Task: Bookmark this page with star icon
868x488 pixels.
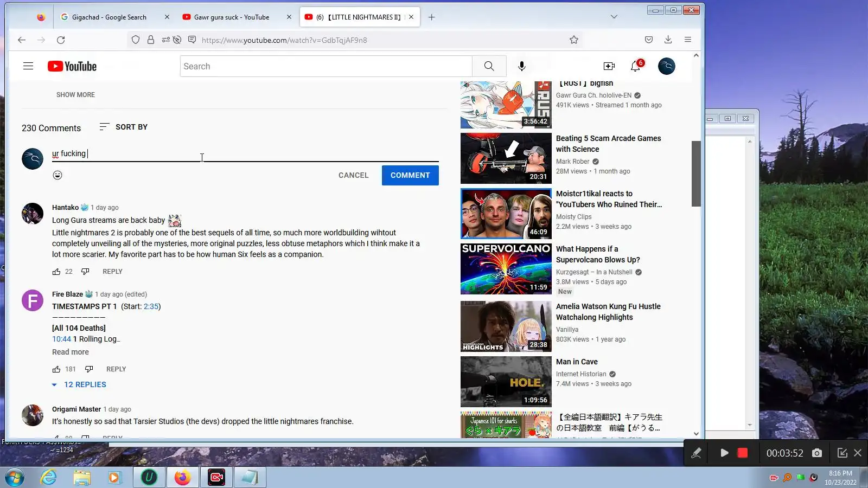Action: pyautogui.click(x=574, y=40)
